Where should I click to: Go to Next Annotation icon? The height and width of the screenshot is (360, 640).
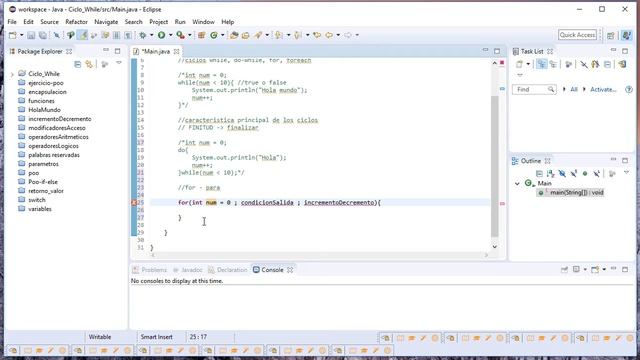[279, 35]
